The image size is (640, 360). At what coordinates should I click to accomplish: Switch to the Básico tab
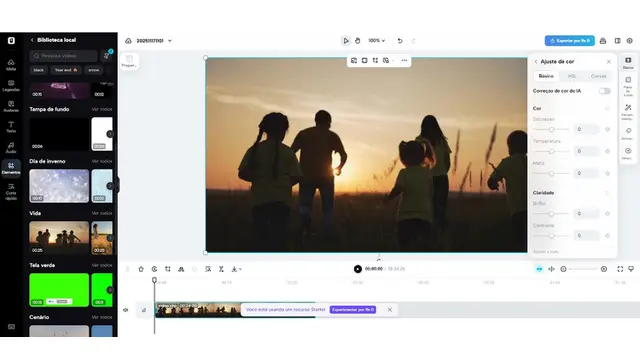[x=546, y=76]
